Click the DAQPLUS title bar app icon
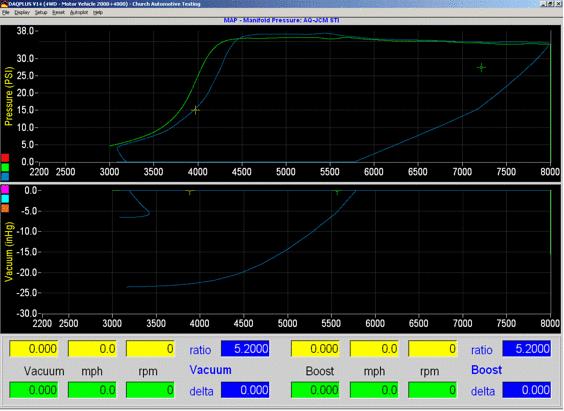The height and width of the screenshot is (411, 564). pyautogui.click(x=4, y=4)
